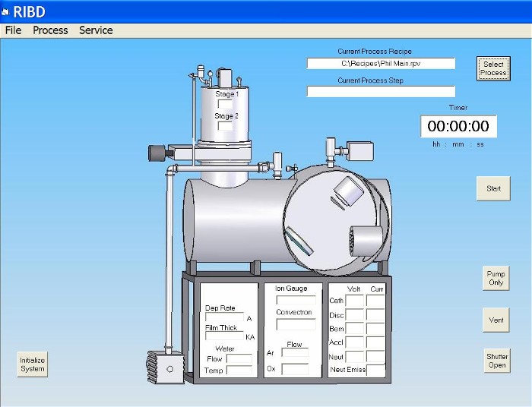Open the File menu

tap(14, 30)
